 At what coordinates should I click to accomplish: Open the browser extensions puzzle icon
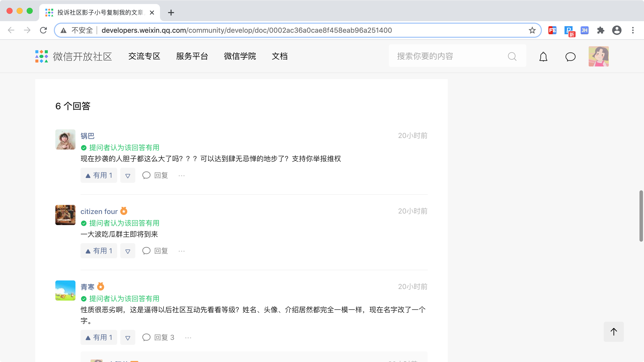pyautogui.click(x=600, y=30)
